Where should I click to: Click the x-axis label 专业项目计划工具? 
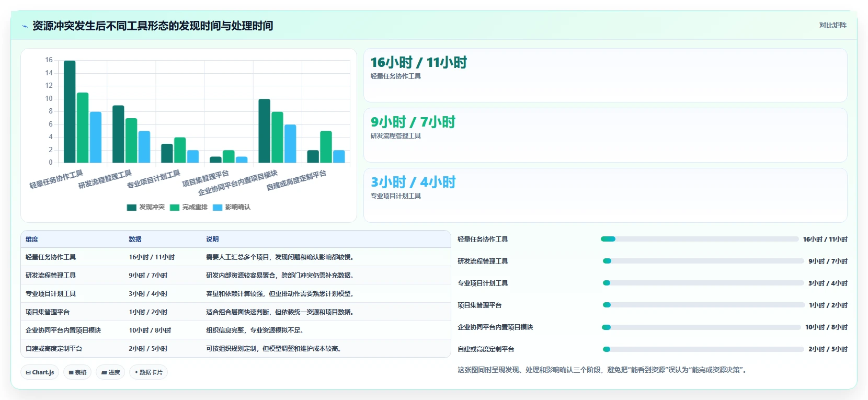pos(154,179)
